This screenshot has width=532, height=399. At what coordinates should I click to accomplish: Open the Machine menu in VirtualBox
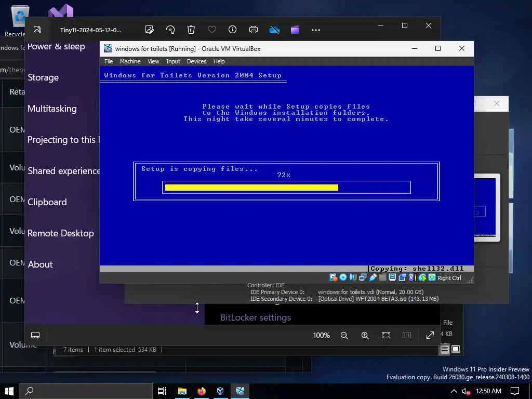[x=130, y=61]
